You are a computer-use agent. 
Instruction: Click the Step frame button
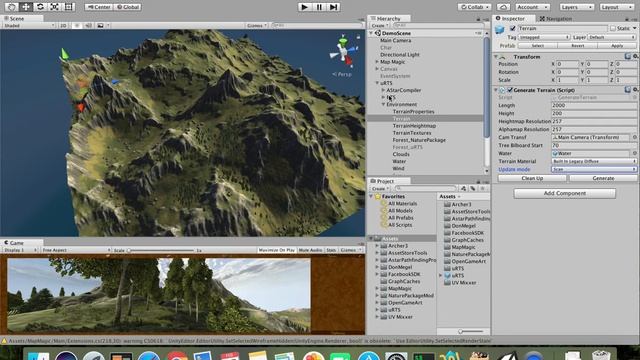333,7
